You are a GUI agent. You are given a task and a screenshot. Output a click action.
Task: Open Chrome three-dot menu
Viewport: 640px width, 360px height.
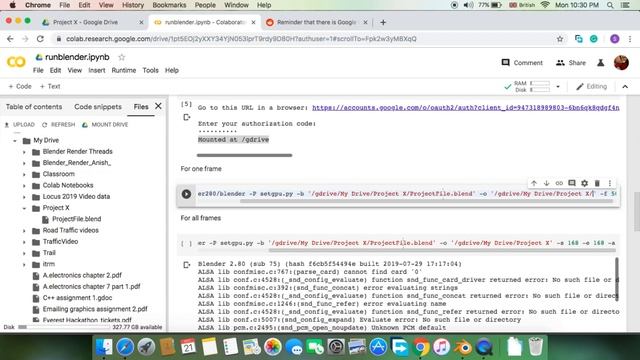630,39
